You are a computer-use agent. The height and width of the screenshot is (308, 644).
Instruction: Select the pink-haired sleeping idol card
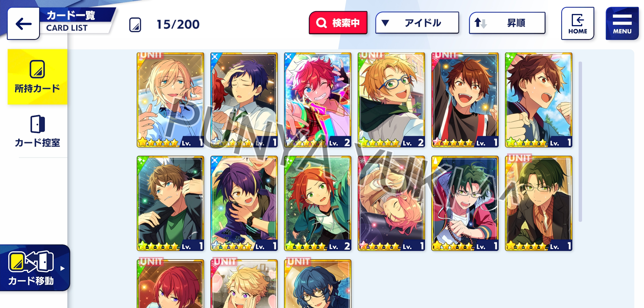tap(391, 203)
